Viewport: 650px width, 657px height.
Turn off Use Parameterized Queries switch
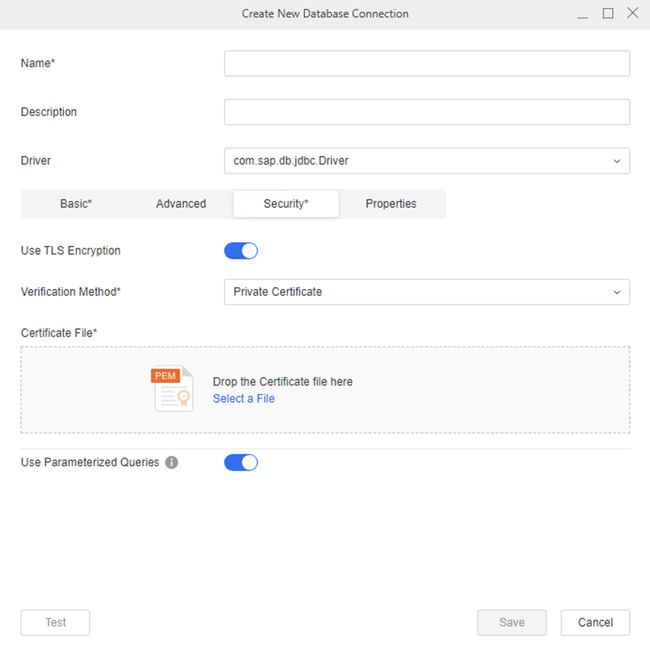[241, 462]
